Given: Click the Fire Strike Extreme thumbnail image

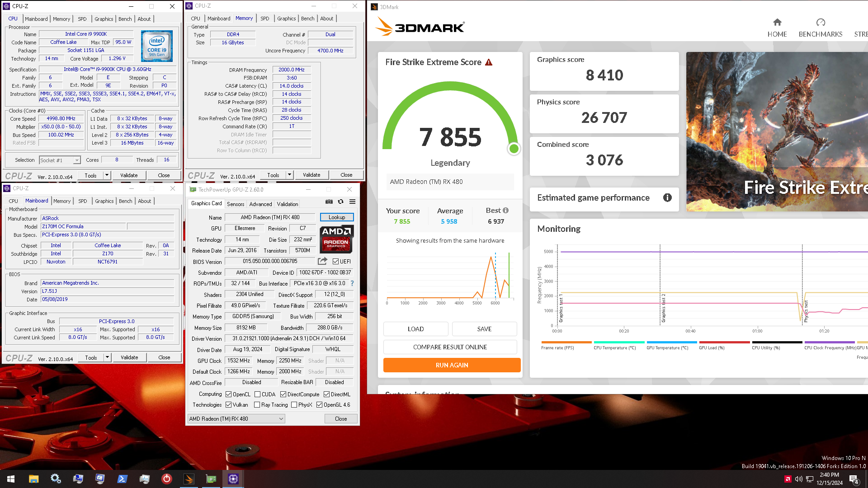Looking at the screenshot, I should click(777, 131).
